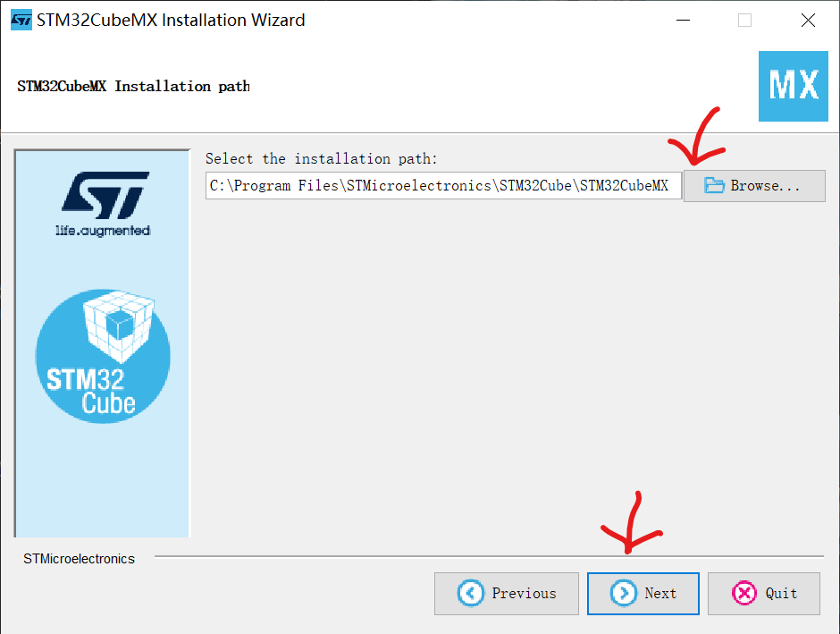Image resolution: width=840 pixels, height=634 pixels.
Task: Click the "STM32CubeMX Installation path" heading
Action: [x=133, y=86]
